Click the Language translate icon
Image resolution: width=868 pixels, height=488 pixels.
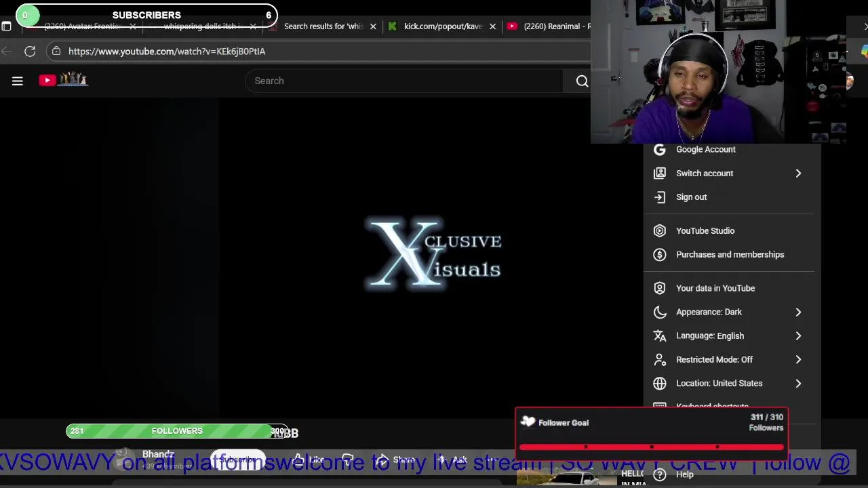[659, 335]
